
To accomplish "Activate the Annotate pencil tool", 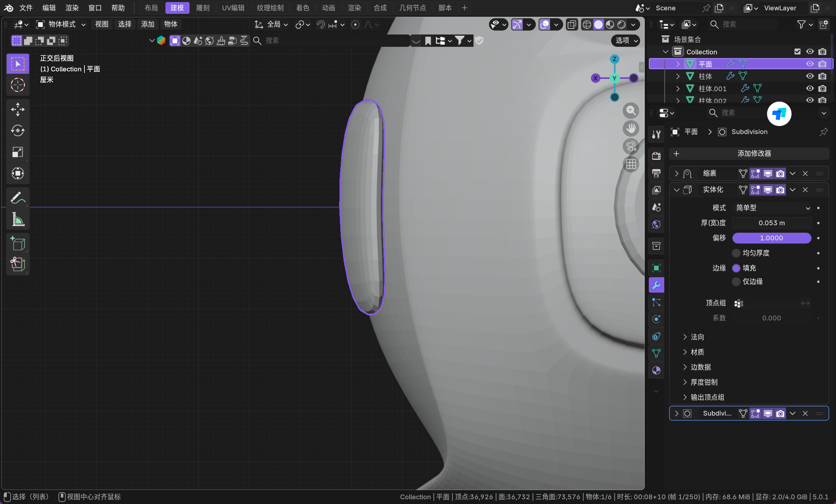I will click(x=17, y=197).
